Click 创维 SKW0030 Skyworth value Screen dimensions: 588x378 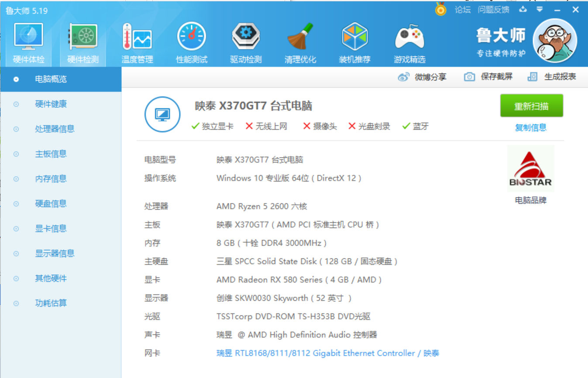click(284, 298)
